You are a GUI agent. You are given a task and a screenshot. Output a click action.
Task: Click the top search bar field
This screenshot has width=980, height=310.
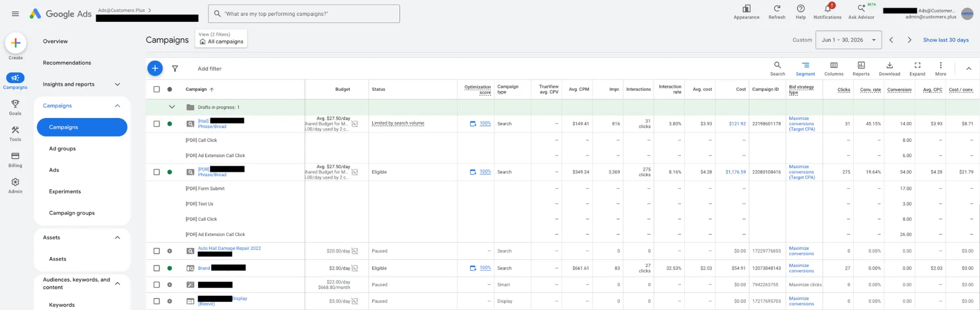304,14
